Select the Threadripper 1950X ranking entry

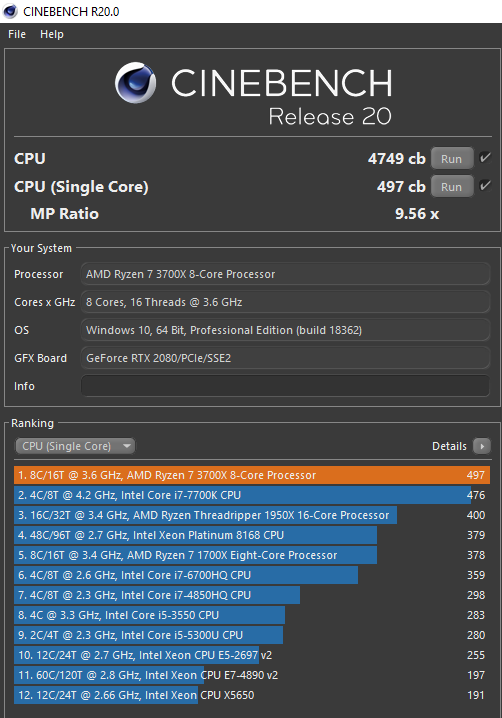pos(252,515)
